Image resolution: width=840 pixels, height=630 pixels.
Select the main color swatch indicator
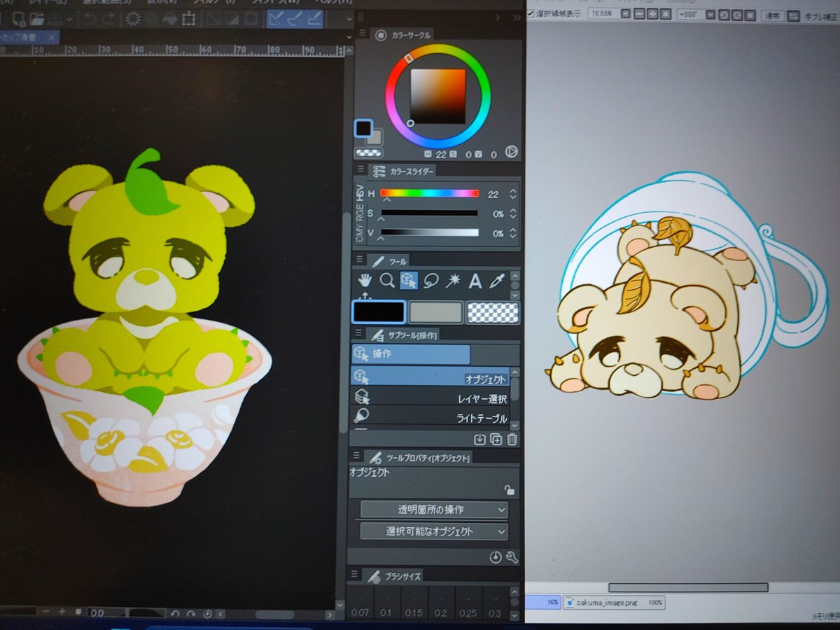point(363,128)
